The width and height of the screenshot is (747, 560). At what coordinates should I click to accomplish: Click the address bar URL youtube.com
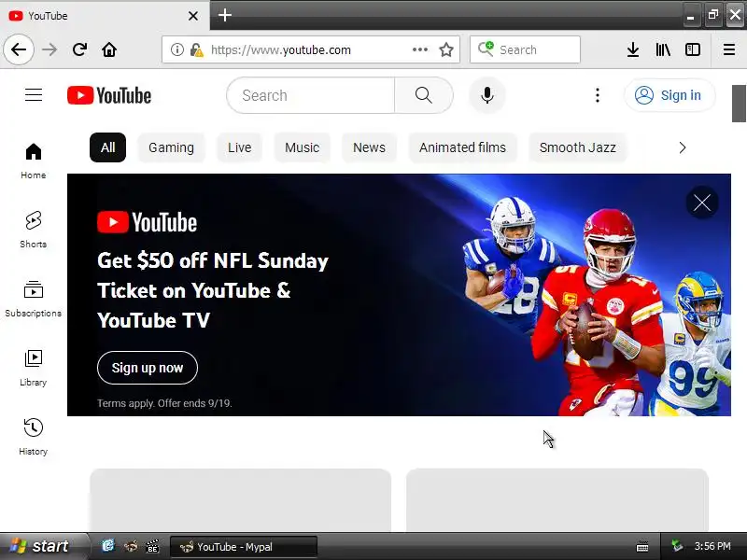(x=281, y=49)
